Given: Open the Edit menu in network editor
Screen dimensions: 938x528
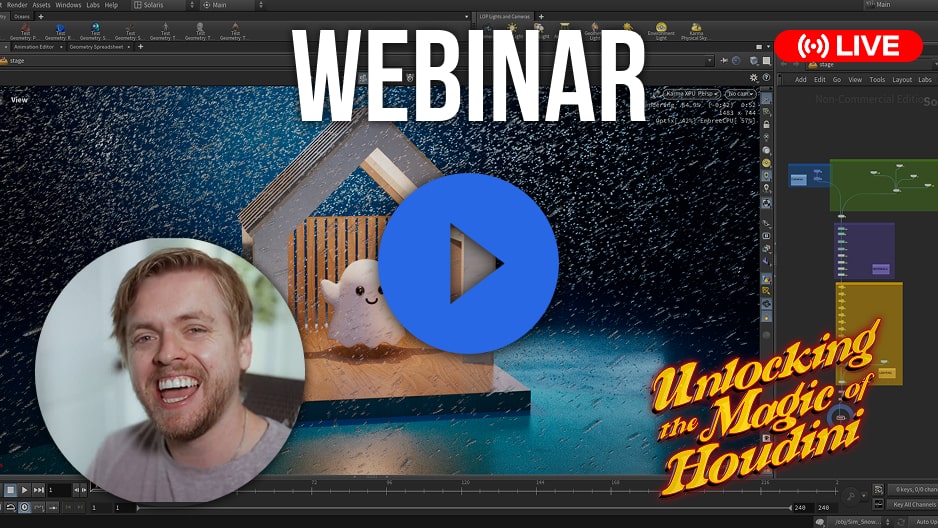Looking at the screenshot, I should point(820,80).
